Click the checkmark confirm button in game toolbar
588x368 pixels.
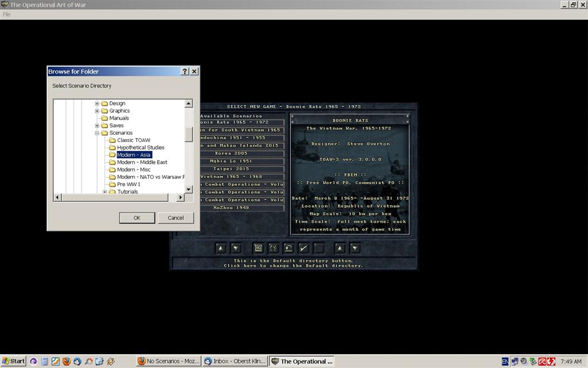303,248
